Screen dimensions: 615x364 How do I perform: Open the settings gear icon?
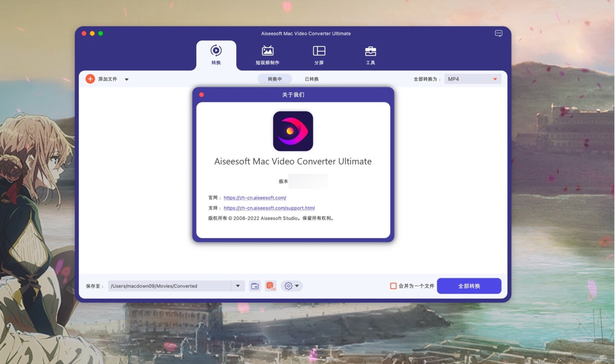point(288,286)
